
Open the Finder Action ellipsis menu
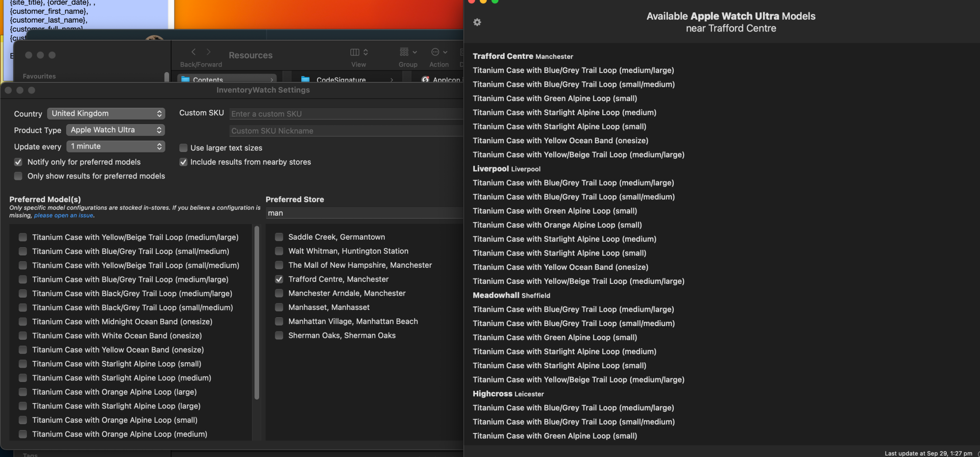(439, 52)
